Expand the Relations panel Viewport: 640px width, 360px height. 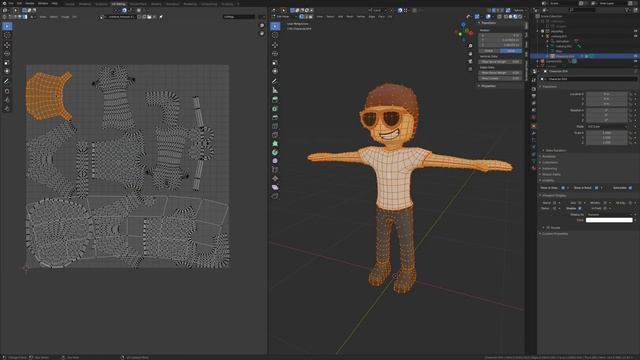549,156
